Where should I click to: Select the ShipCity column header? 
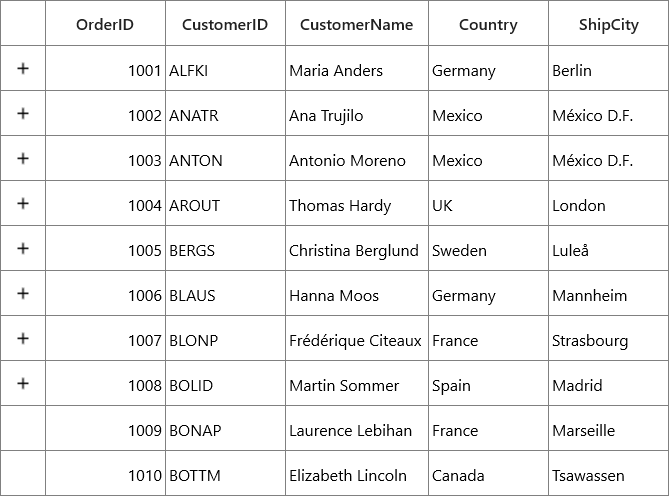[608, 23]
